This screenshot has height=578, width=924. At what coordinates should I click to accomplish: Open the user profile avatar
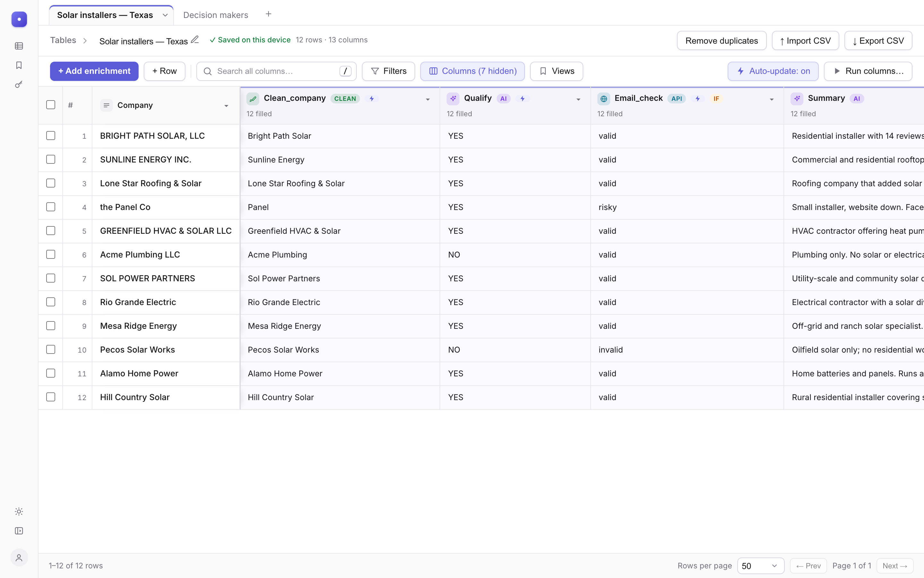point(19,558)
